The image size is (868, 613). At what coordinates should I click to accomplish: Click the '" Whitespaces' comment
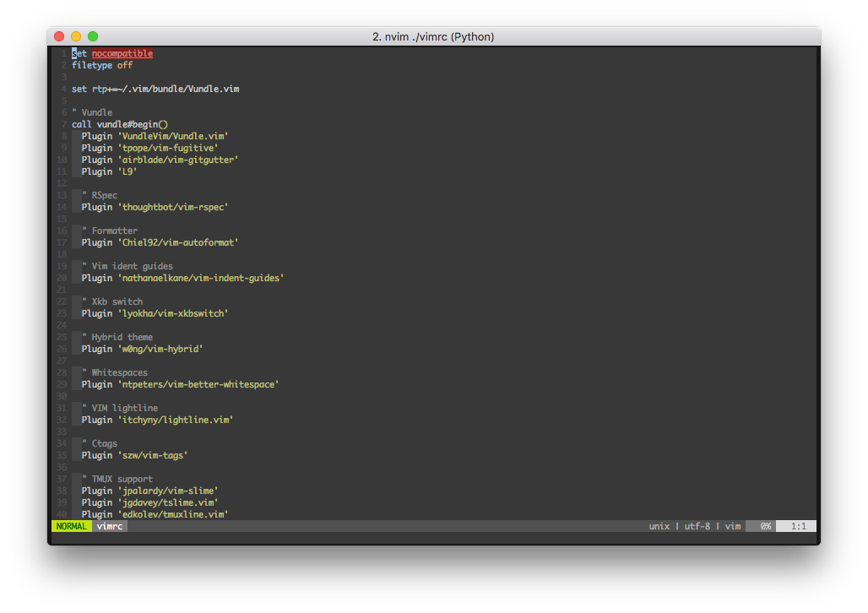pos(115,372)
